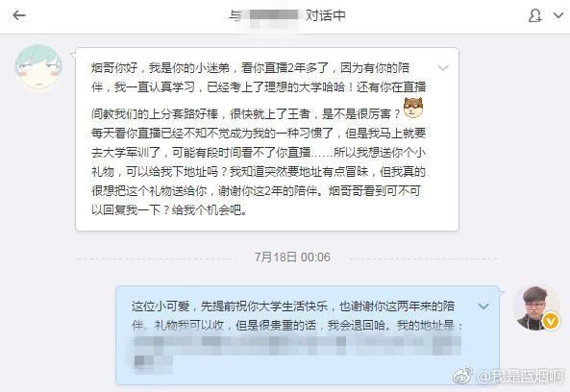Expand the blue reply bubble's chevron options

(x=483, y=306)
